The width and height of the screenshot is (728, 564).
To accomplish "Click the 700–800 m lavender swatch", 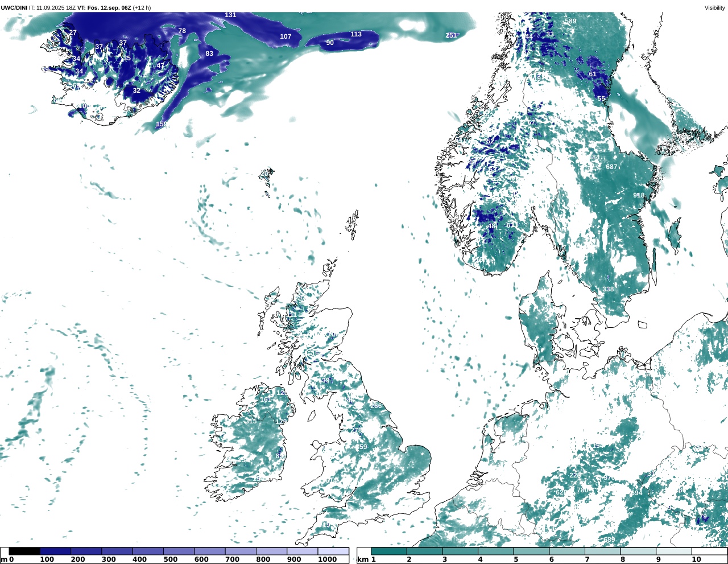I will (x=241, y=551).
